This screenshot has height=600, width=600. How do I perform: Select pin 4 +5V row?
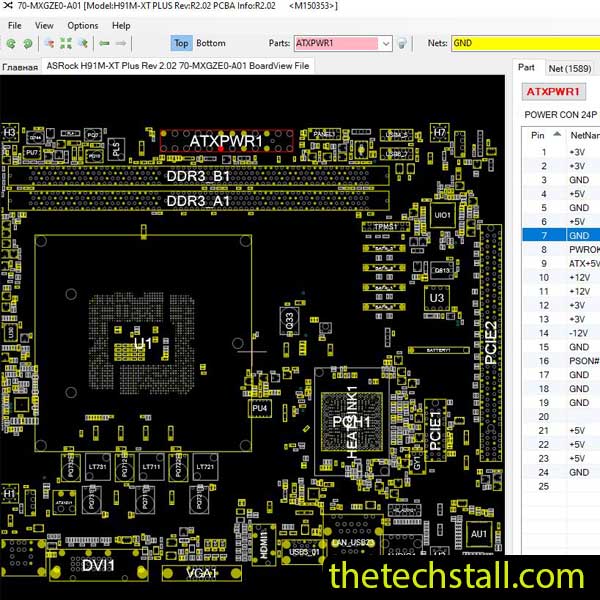561,194
